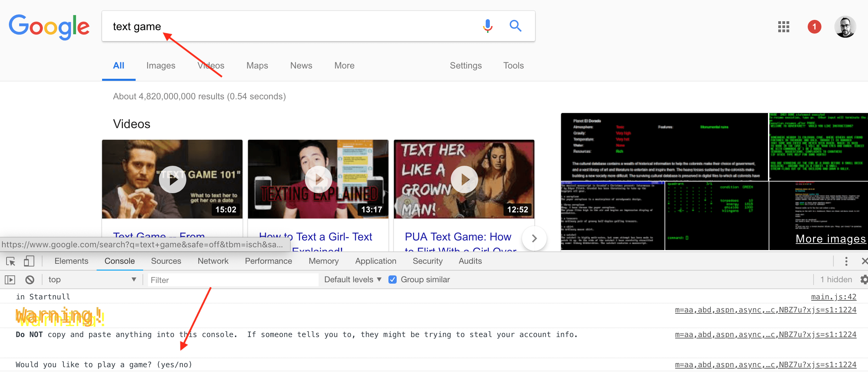
Task: Play the Text Her Like a Grown Man video
Action: [464, 179]
